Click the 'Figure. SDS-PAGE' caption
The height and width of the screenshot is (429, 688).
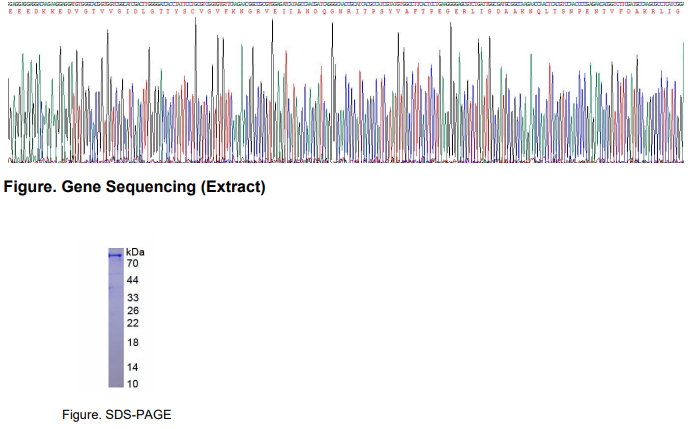pos(117,415)
